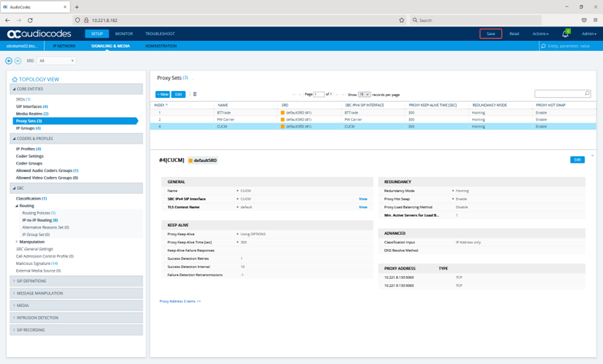Expand the Message Manipulation section

[x=76, y=294]
